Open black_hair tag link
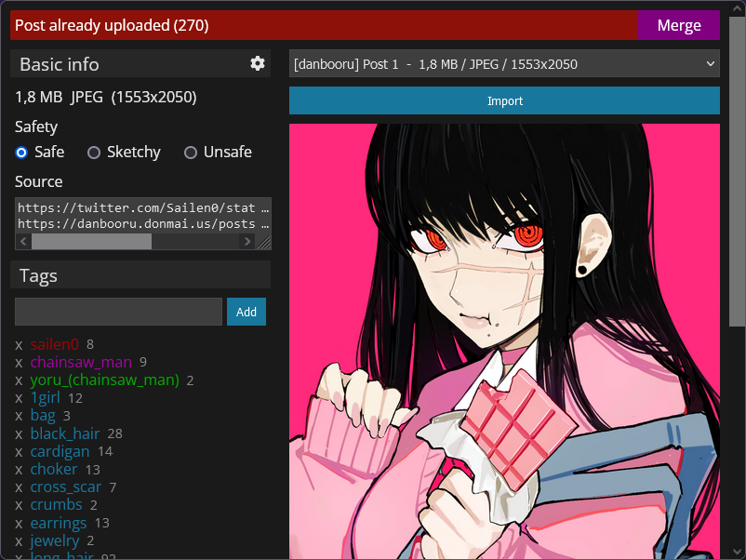Viewport: 746px width, 560px height. 65,433
